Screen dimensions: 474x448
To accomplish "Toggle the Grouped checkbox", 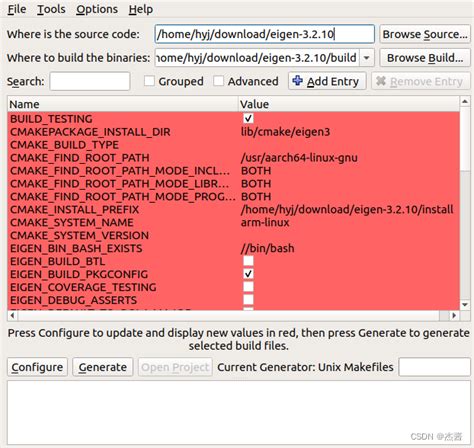I will pos(149,81).
